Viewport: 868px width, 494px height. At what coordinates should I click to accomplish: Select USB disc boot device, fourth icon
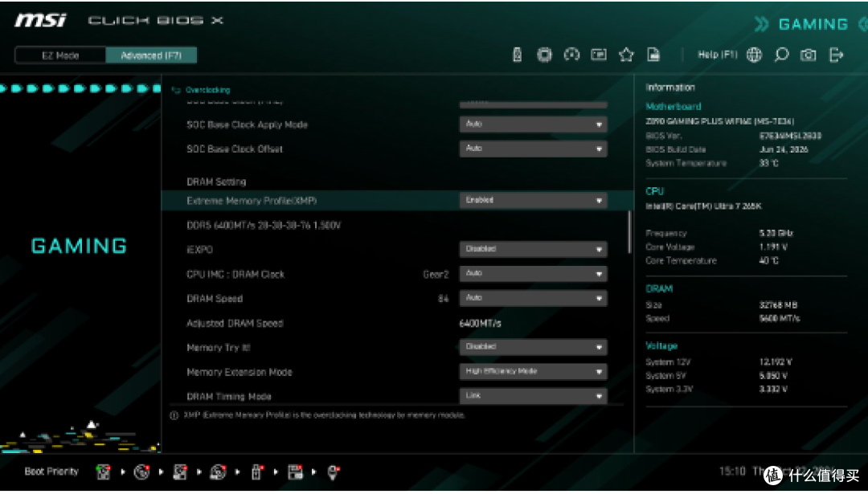pyautogui.click(x=218, y=472)
